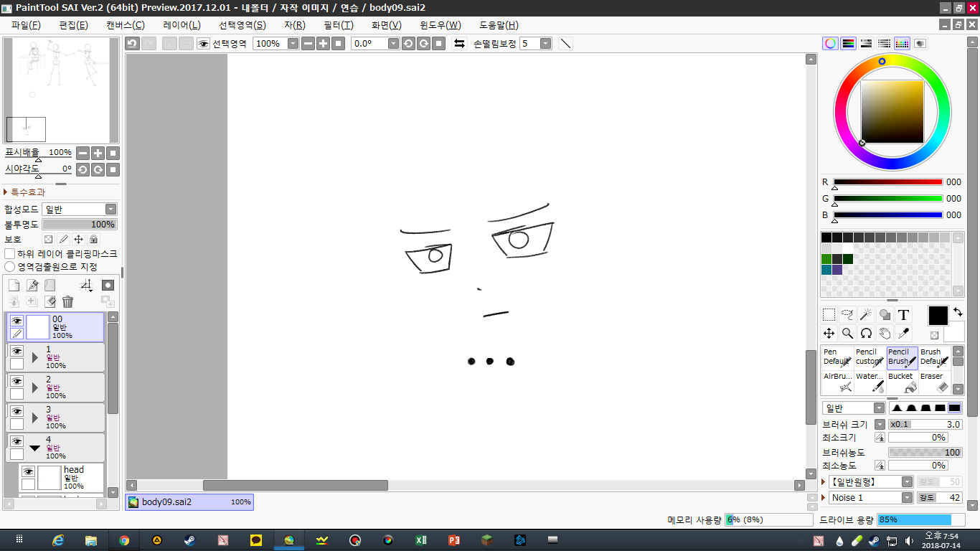Flip canvas view with horizontal arrows icon
Image resolution: width=980 pixels, height=551 pixels.
pos(459,44)
